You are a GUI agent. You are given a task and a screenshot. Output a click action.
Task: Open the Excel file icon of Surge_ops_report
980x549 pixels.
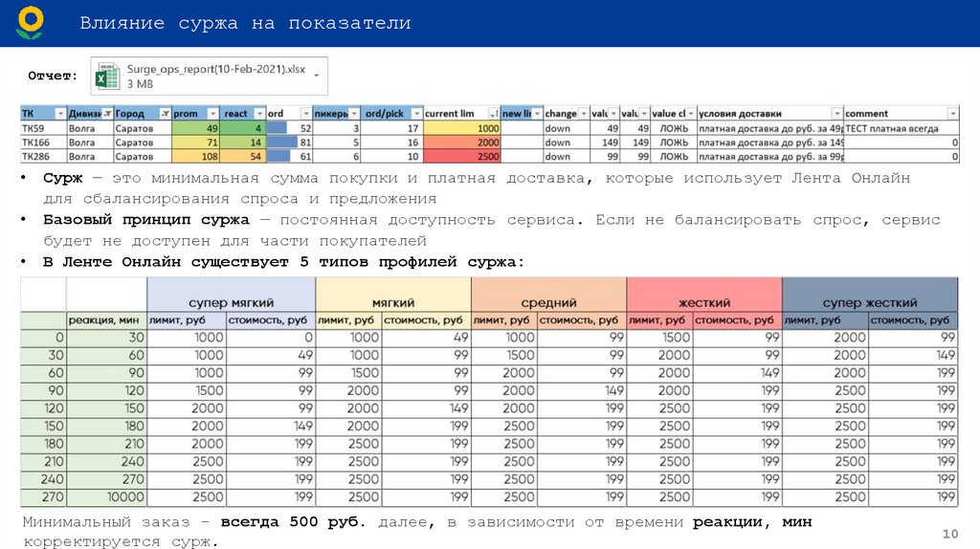click(107, 77)
